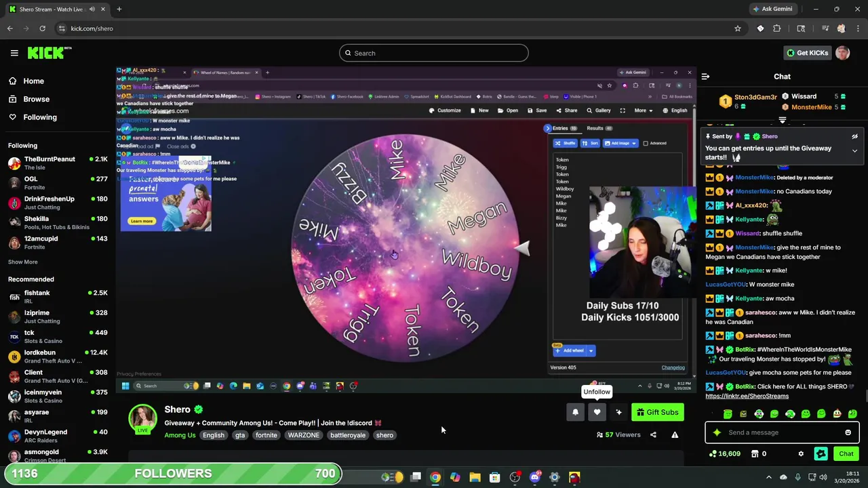
Task: Show hidden tray icons chevron
Action: pyautogui.click(x=768, y=477)
